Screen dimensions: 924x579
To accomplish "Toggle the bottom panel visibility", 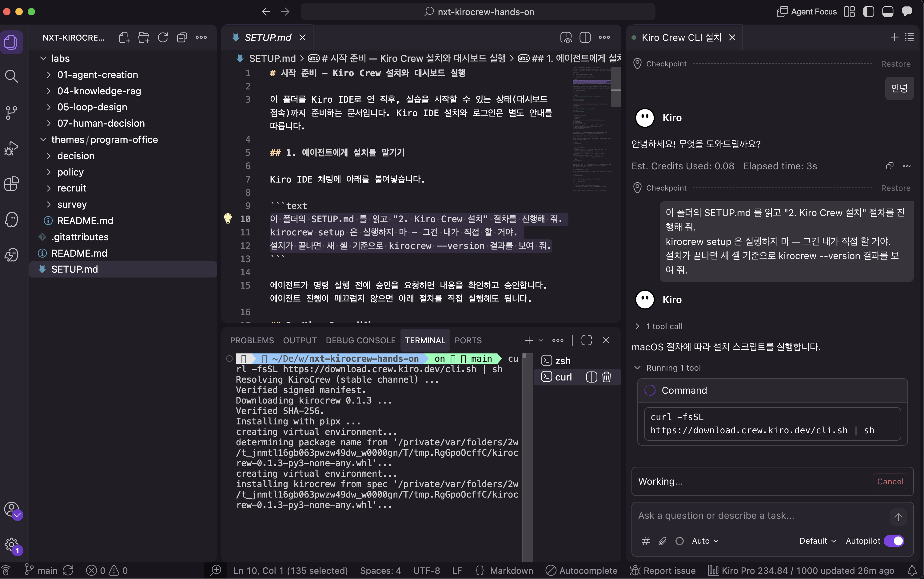I will (888, 12).
